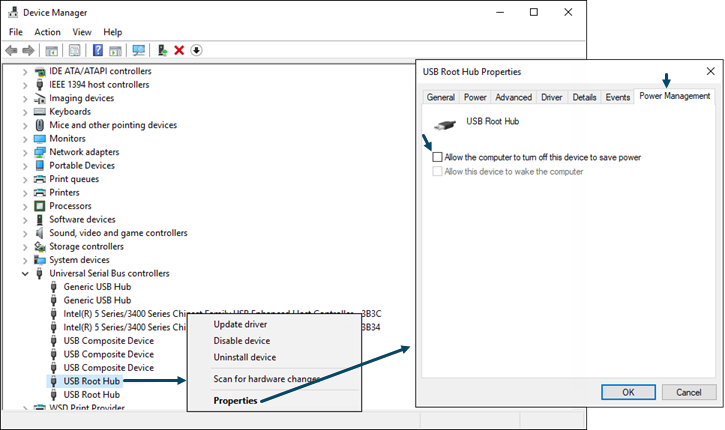725x430 pixels.
Task: Click the Keyboards device category icon
Action: [40, 112]
